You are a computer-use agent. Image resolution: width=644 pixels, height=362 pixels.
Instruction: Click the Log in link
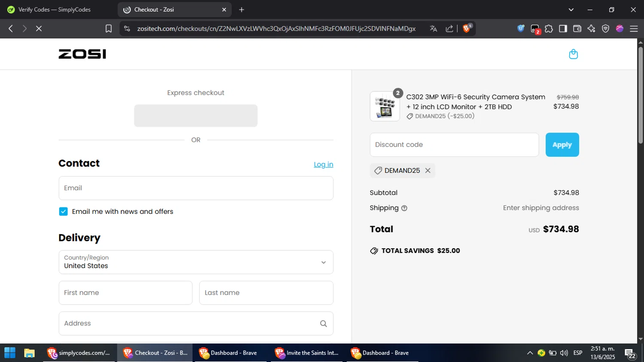point(323,164)
